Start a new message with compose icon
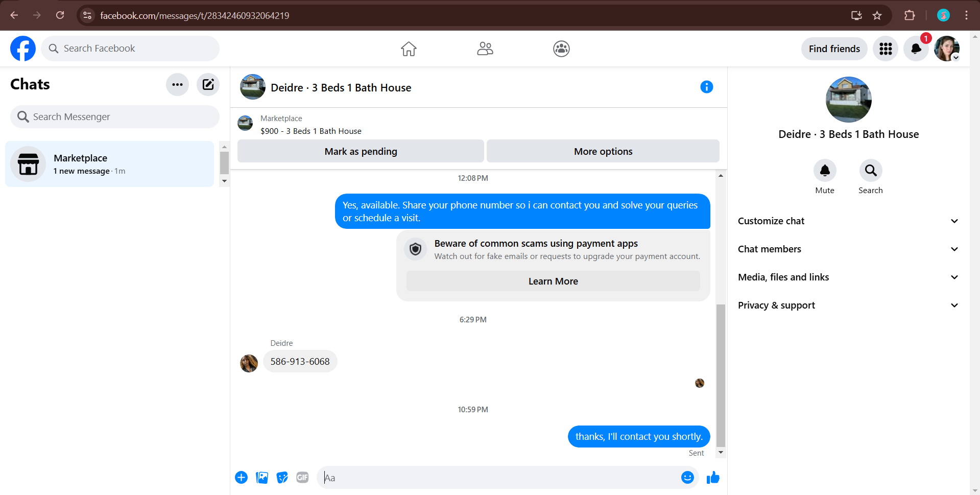The height and width of the screenshot is (495, 980). 208,85
